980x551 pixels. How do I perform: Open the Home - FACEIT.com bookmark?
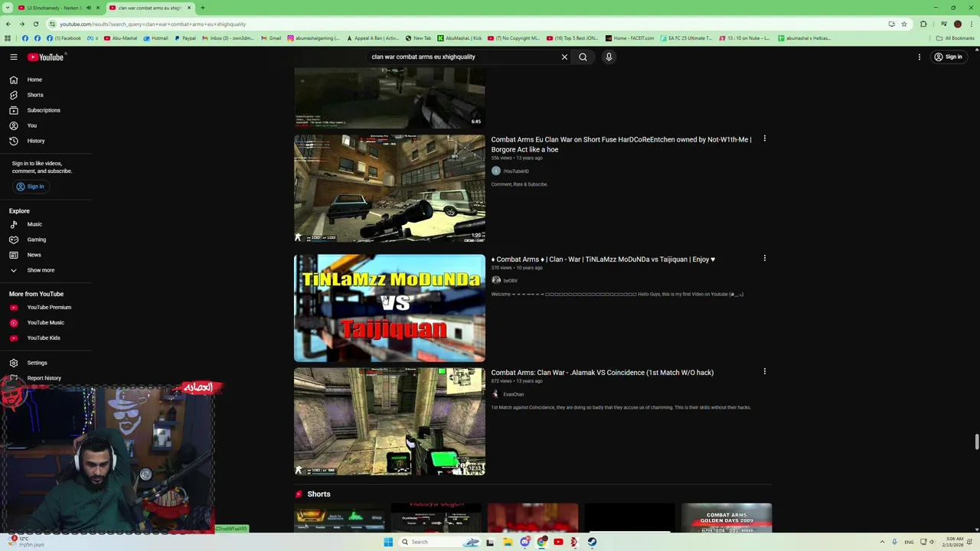[629, 38]
